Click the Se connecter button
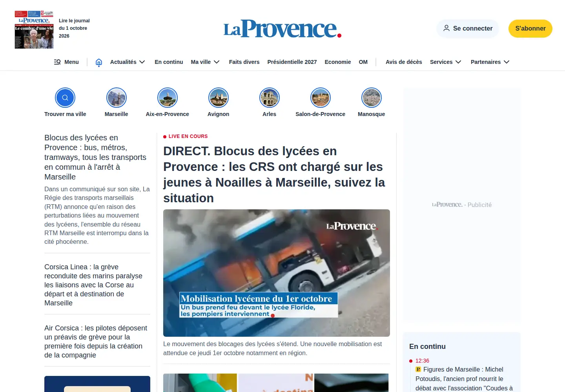Screen dimensions: 565x392 click(468, 29)
